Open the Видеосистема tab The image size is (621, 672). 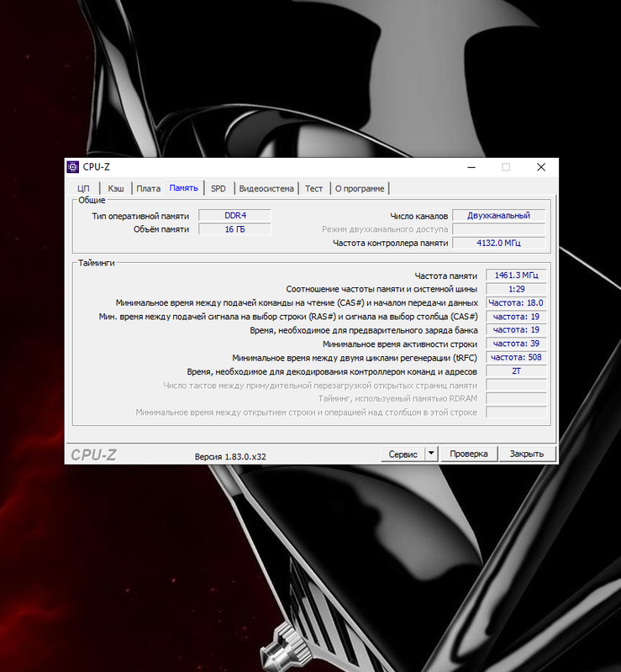coord(266,188)
